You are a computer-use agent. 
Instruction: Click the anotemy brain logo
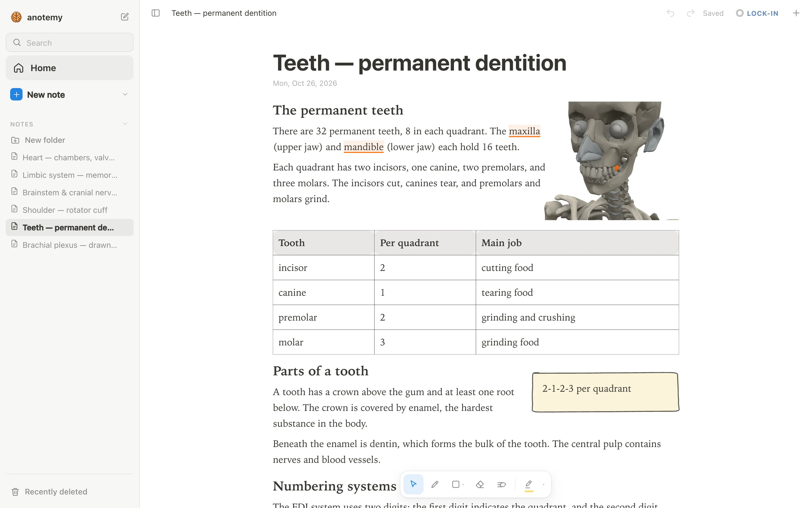click(16, 17)
